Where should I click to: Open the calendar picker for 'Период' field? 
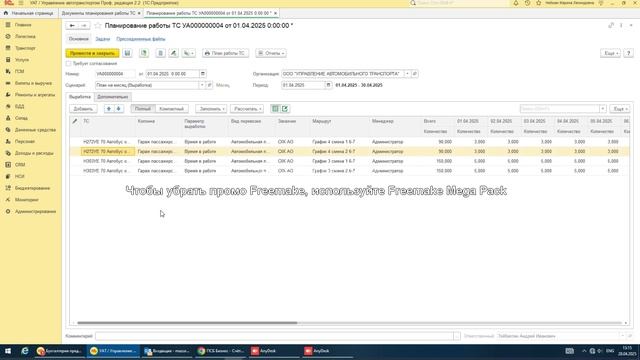(329, 85)
